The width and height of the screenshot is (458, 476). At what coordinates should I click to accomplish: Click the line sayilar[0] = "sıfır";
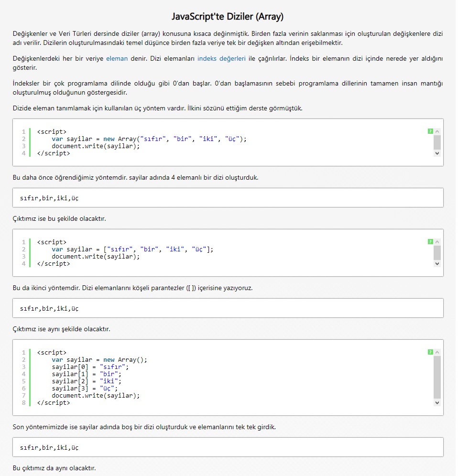(x=90, y=367)
